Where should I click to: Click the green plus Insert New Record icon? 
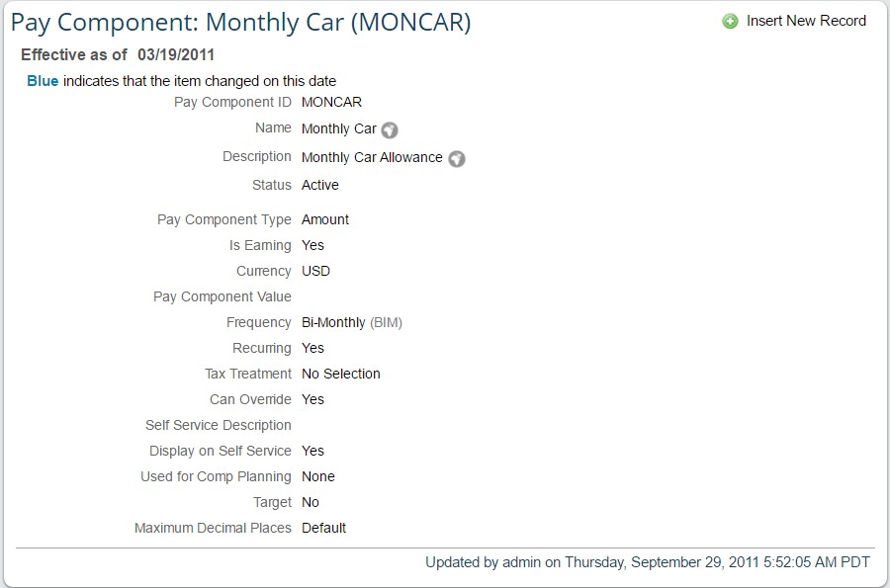coord(730,22)
